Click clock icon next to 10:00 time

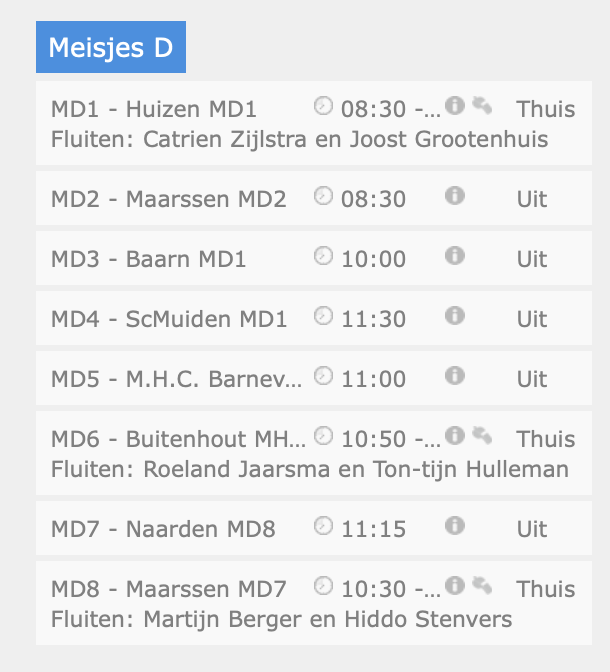pyautogui.click(x=323, y=255)
